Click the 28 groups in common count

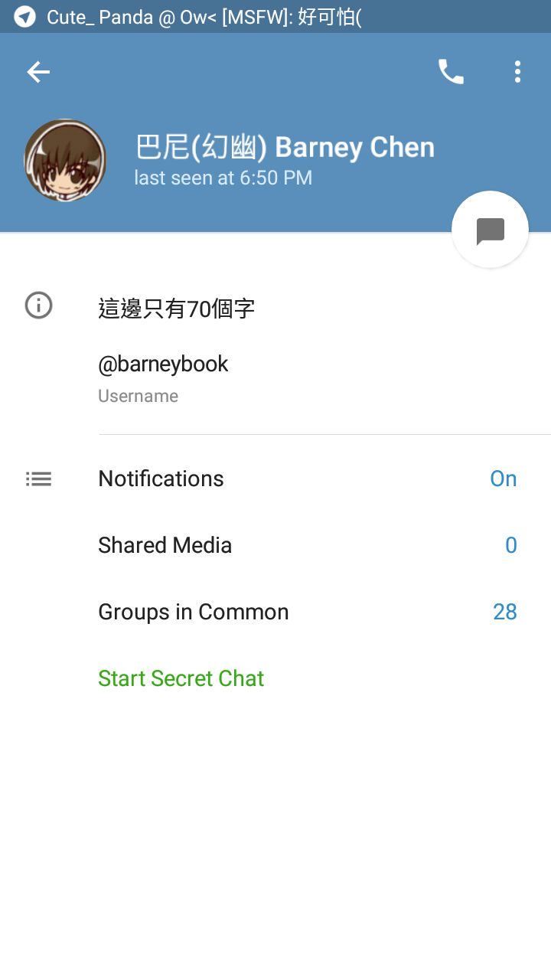504,612
